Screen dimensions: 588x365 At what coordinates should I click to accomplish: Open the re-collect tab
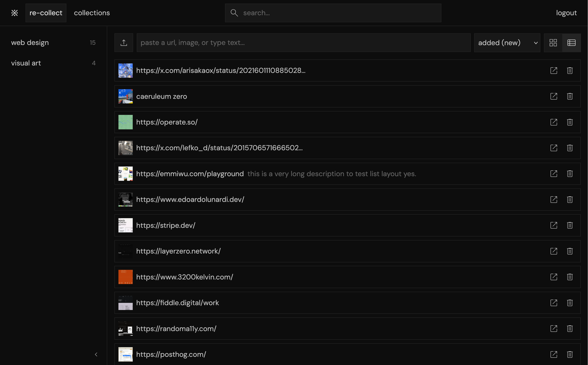(x=46, y=13)
